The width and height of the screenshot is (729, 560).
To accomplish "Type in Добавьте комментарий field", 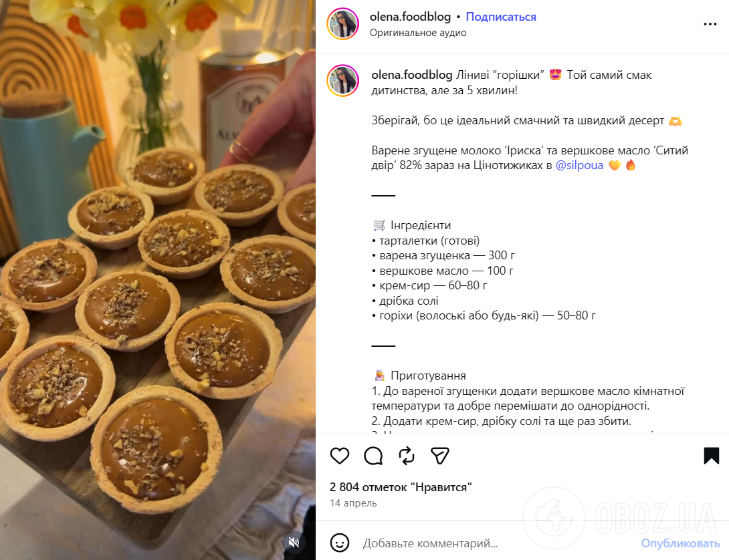I will tap(495, 543).
